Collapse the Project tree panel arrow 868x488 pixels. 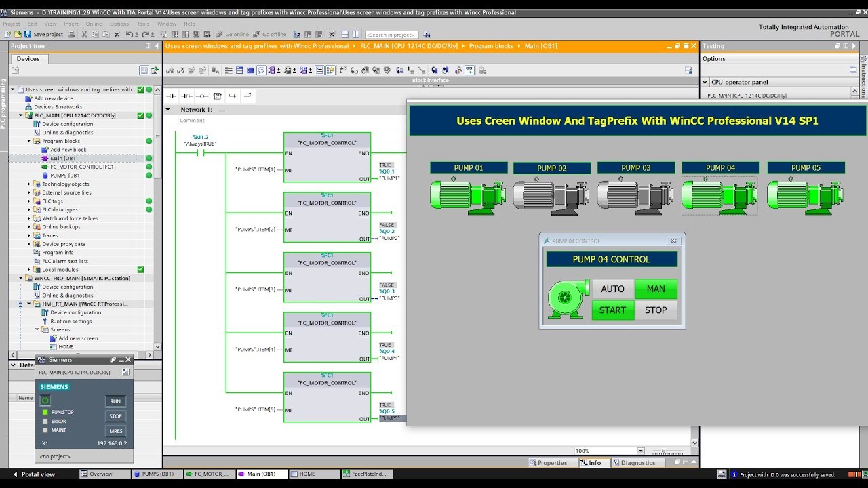157,46
